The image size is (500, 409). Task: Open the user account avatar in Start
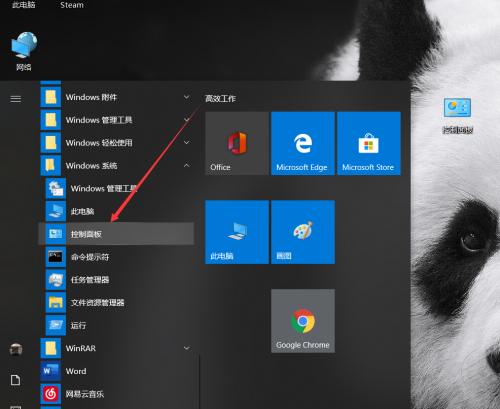(x=16, y=349)
